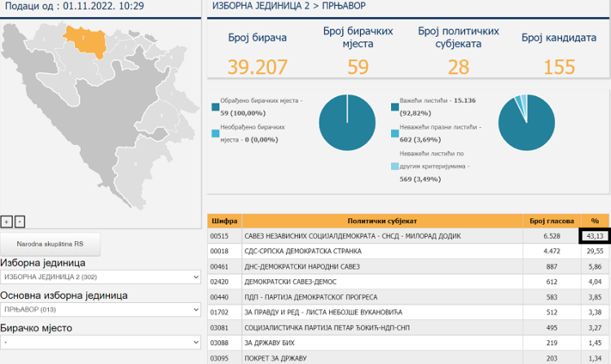Zoom out the map with minus button

click(20, 221)
